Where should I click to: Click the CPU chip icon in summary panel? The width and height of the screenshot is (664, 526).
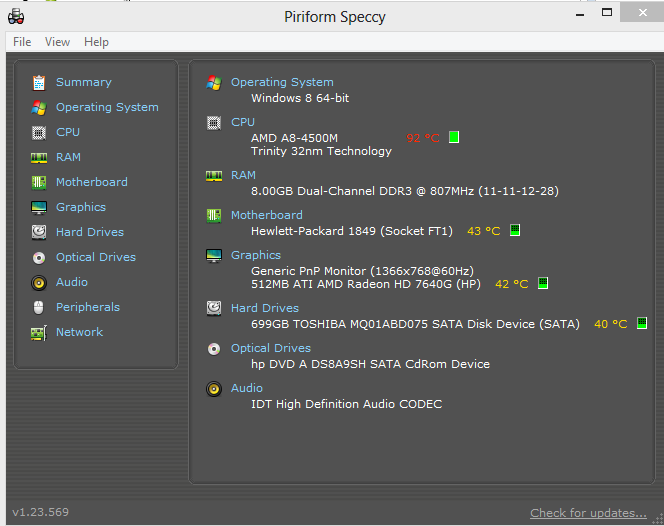pyautogui.click(x=214, y=123)
